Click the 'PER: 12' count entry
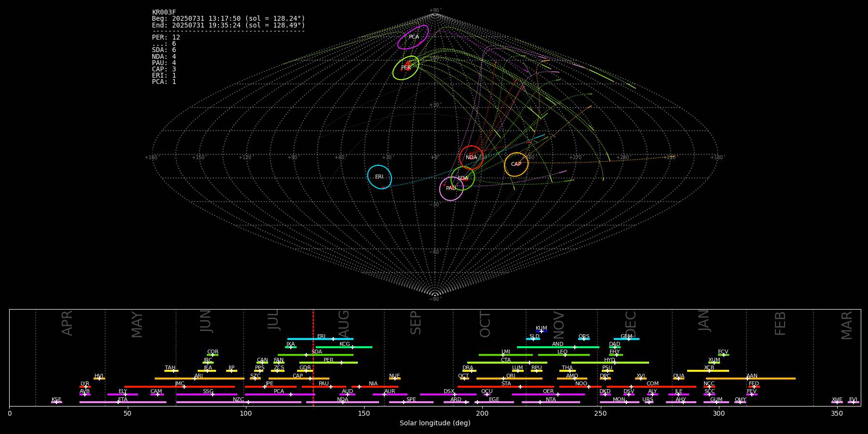Image resolution: width=868 pixels, height=434 pixels. point(166,38)
